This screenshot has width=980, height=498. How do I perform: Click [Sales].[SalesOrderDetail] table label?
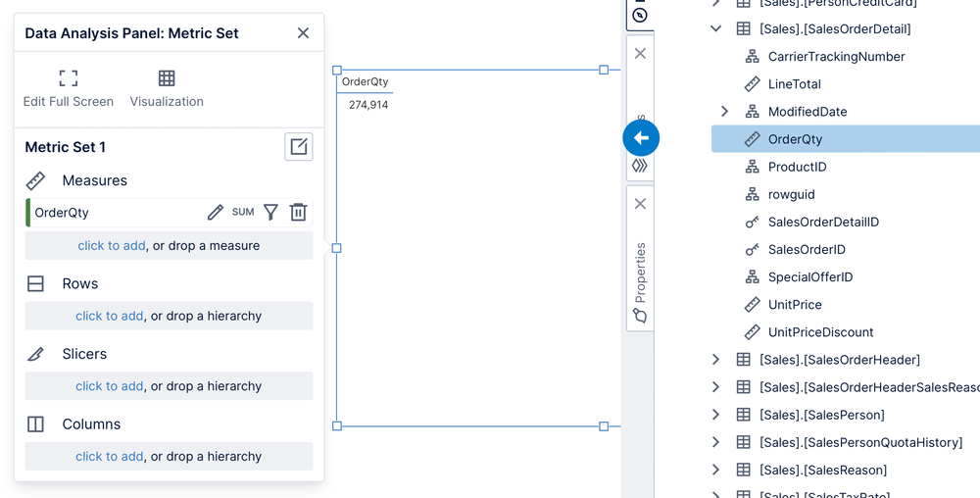coord(834,28)
